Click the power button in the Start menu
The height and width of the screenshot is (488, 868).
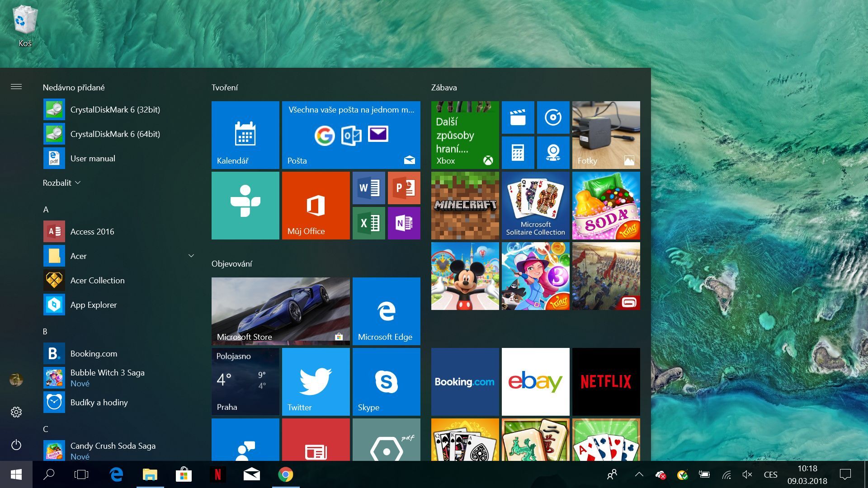coord(16,445)
